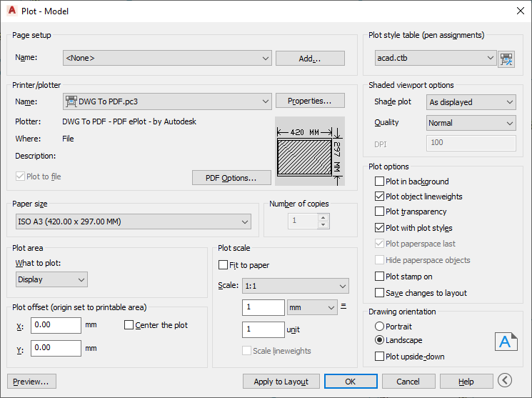Click the AutoCAD logo in title bar
This screenshot has width=532, height=398.
tap(12, 11)
